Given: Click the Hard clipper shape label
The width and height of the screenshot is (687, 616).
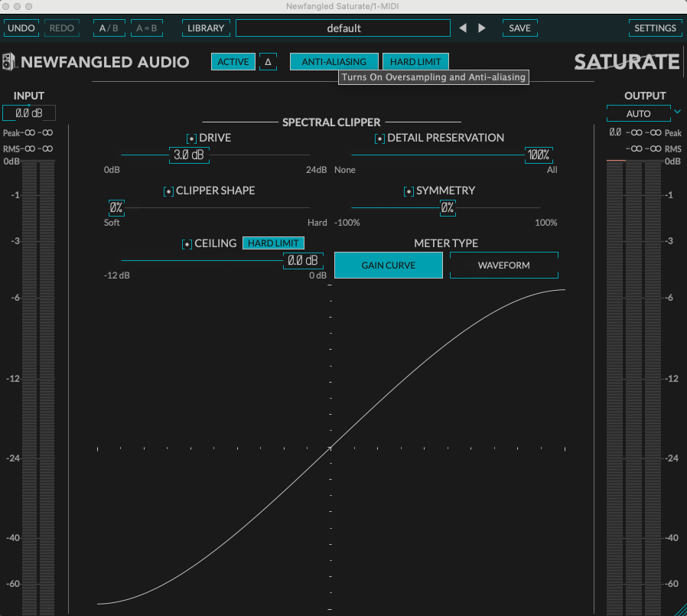Looking at the screenshot, I should 317,223.
